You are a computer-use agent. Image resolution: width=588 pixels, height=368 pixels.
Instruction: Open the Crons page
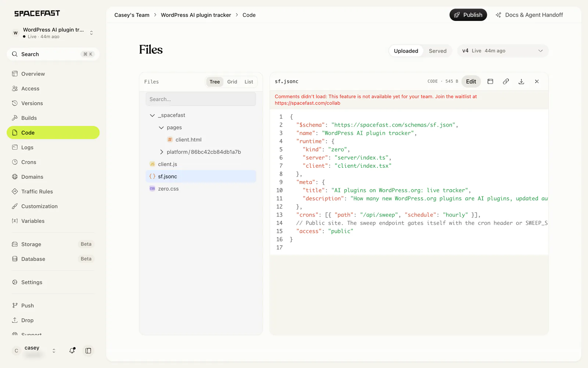tap(53, 162)
